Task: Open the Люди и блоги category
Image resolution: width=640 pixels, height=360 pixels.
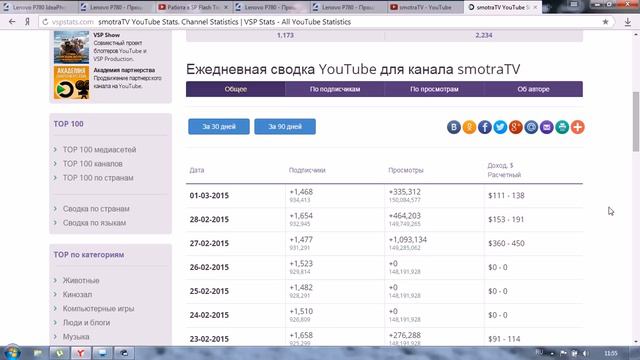Action: 86,322
